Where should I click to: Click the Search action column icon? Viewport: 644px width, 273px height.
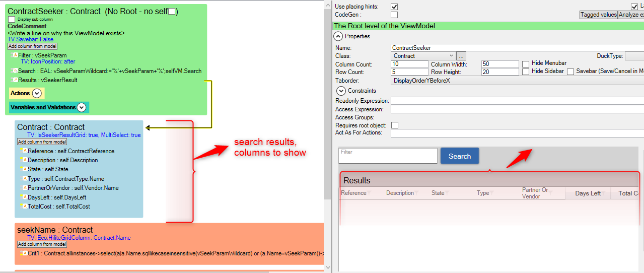[15, 71]
